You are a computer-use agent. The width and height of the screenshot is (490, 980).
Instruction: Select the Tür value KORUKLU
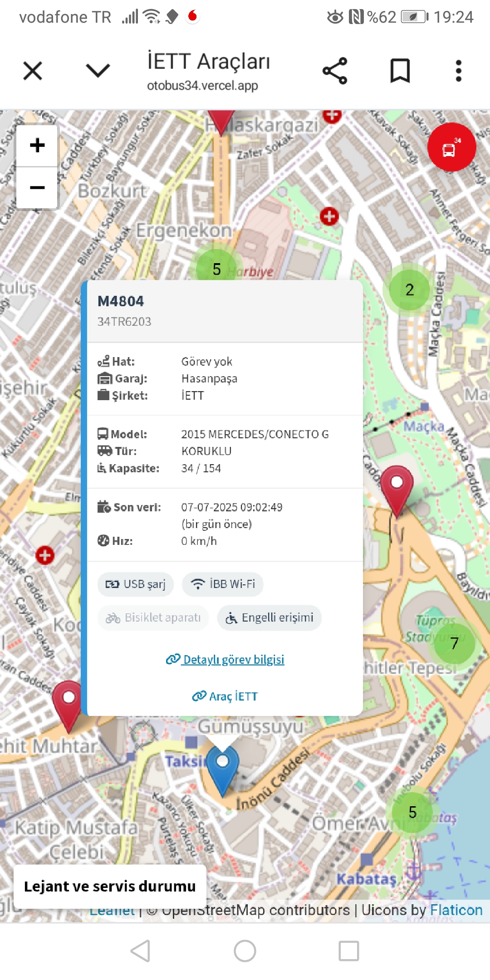click(206, 451)
